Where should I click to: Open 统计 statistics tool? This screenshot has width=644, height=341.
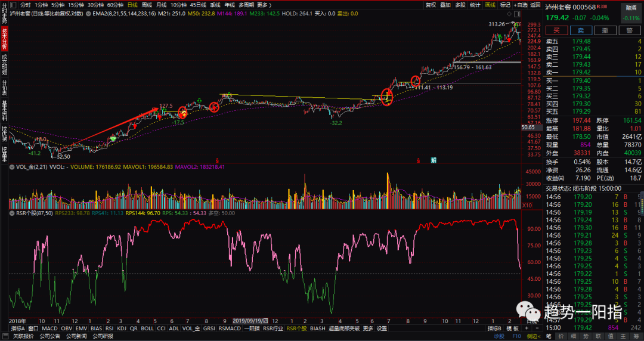pyautogui.click(x=475, y=5)
